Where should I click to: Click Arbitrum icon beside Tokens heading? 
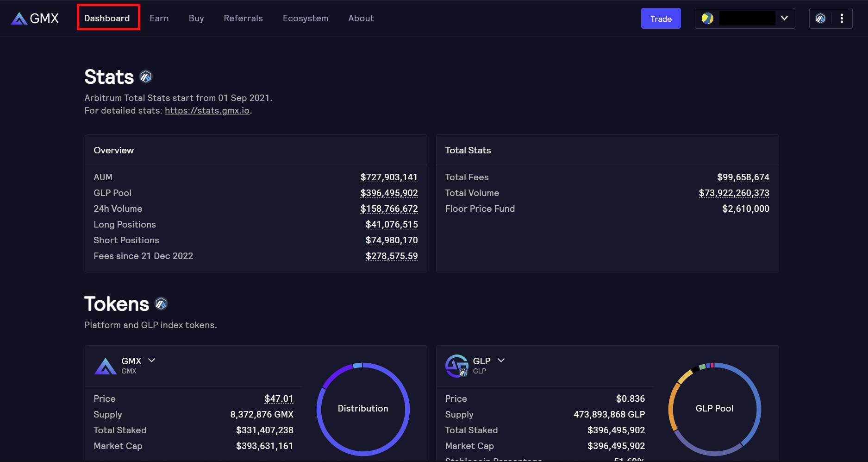click(161, 304)
